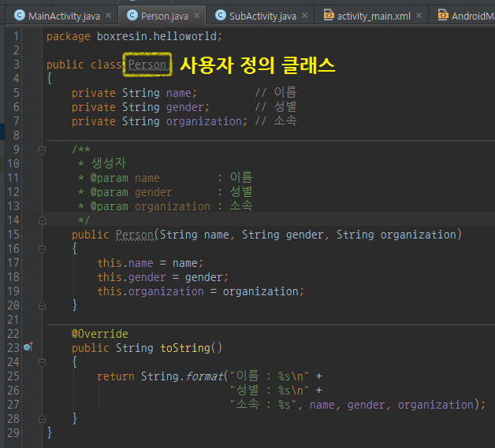Screen dimensions: 495x448
Task: Click this.gender assignment on line 18
Action: click(x=162, y=277)
